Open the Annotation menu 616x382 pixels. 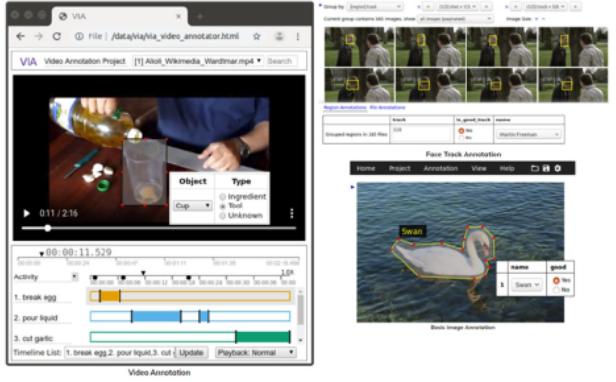tap(440, 169)
